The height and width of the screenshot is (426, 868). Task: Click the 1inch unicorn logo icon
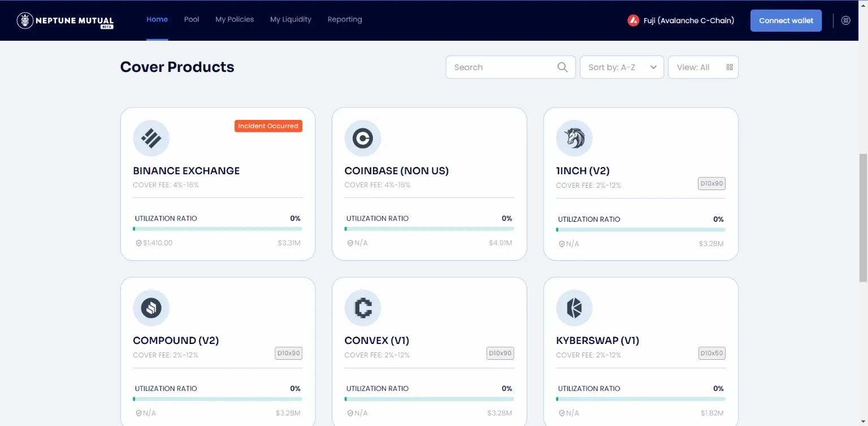(574, 138)
